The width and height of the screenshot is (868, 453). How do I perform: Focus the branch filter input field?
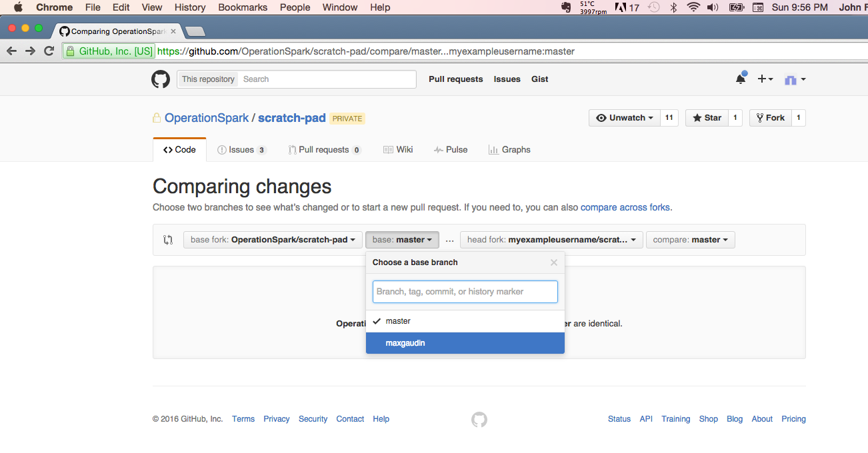[465, 292]
